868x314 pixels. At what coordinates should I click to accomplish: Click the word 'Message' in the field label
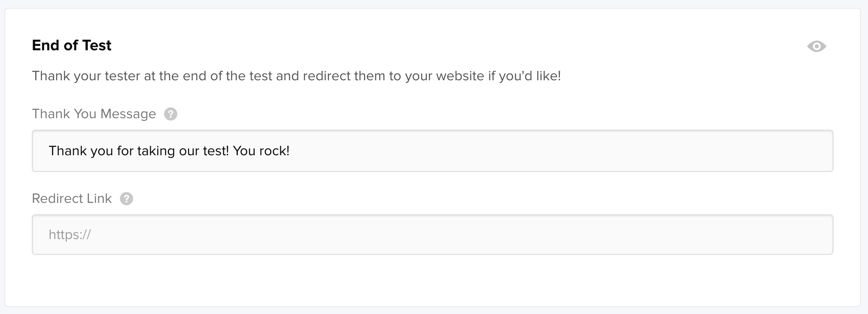pyautogui.click(x=128, y=114)
